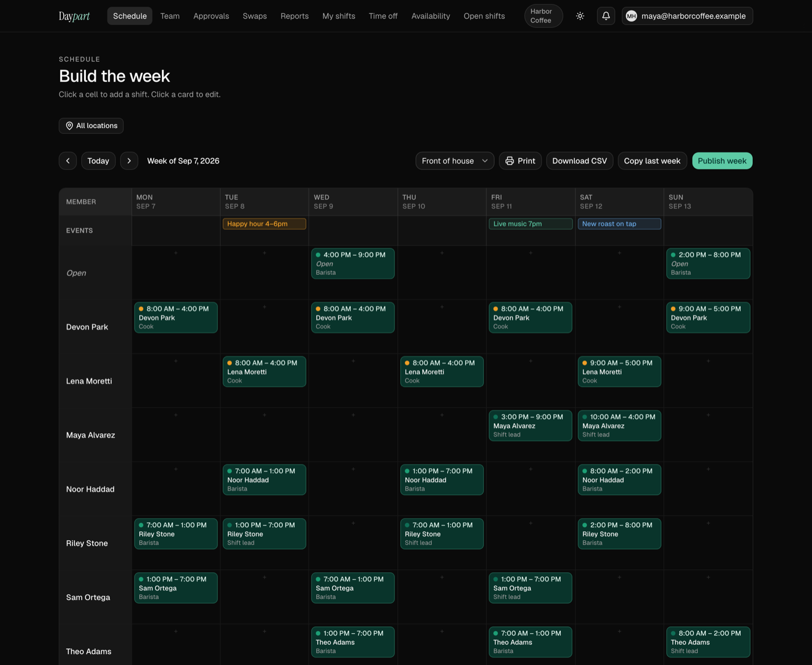Open the Happy hour 4–6pm event
The width and height of the screenshot is (812, 665).
click(264, 224)
